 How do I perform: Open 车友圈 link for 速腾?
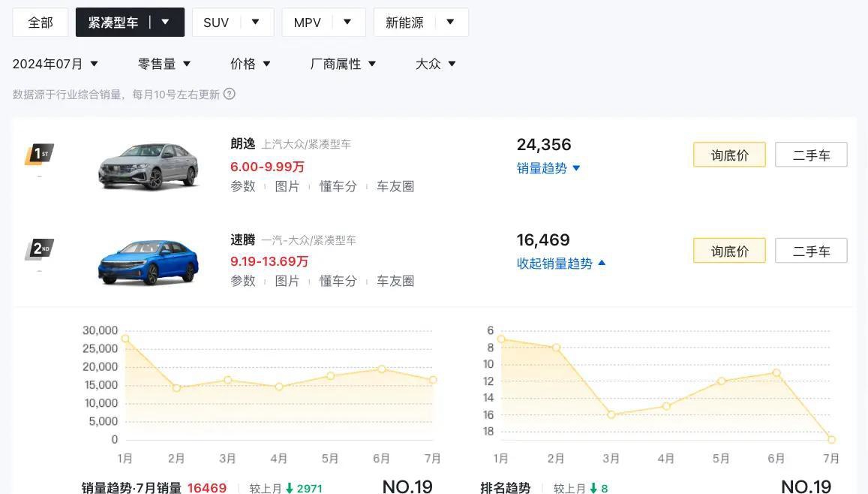[x=395, y=282]
